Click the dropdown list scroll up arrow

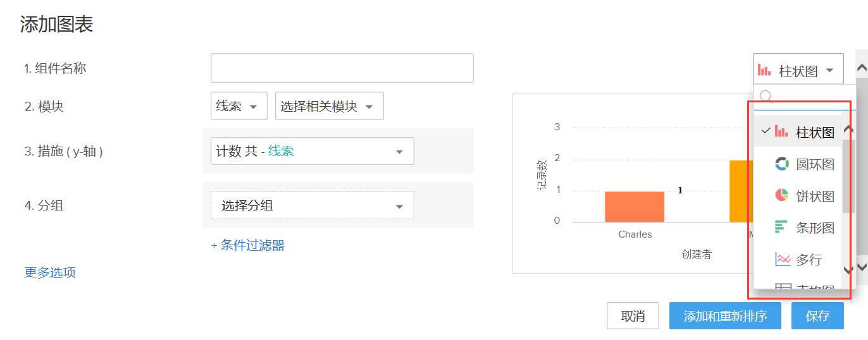point(848,130)
